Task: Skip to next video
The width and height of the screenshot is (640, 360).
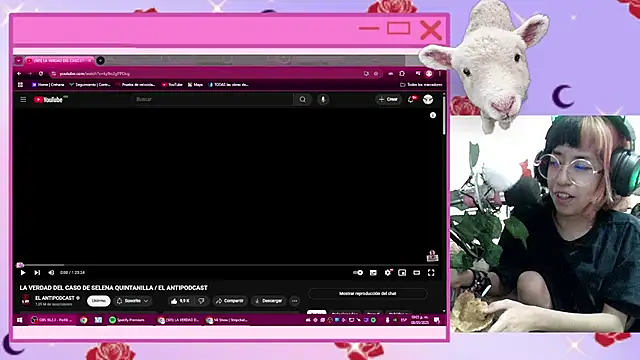Action: click(x=37, y=272)
